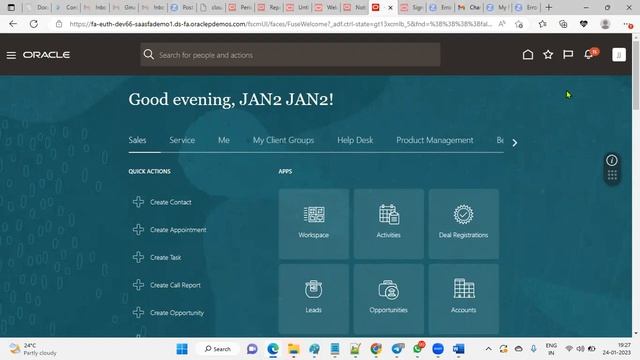Click the Create Task link
The width and height of the screenshot is (640, 360).
click(166, 258)
